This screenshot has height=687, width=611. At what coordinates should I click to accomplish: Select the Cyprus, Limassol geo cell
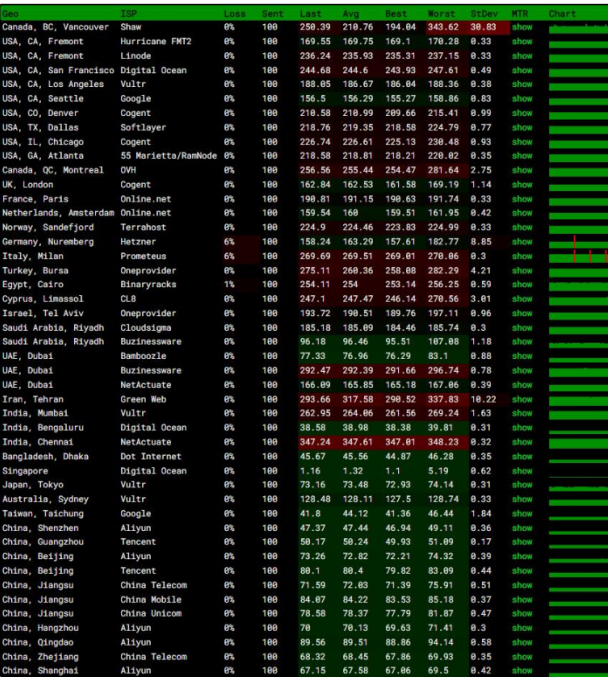tap(43, 299)
